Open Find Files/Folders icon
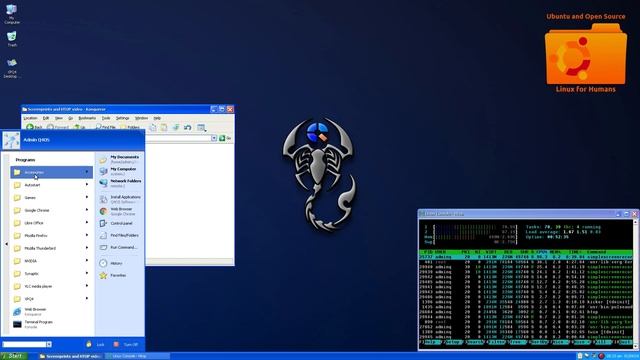The height and width of the screenshot is (360, 640). tap(103, 235)
